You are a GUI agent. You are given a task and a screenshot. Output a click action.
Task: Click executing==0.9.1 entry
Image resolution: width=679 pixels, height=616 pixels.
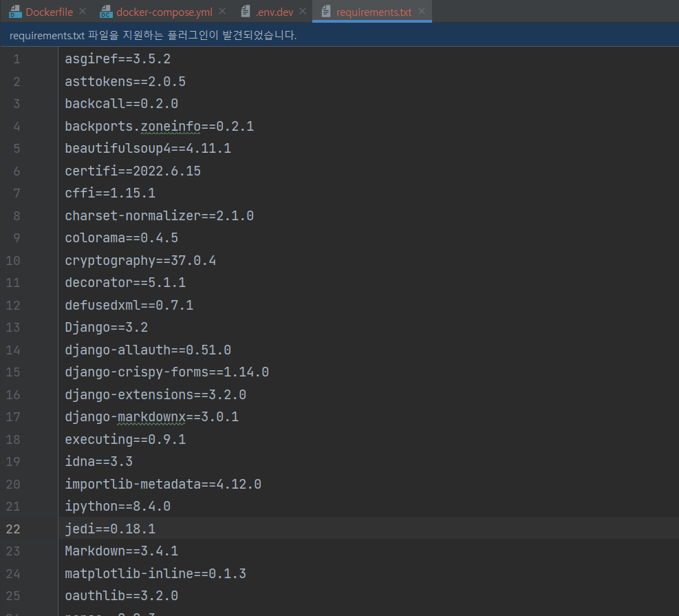click(125, 439)
